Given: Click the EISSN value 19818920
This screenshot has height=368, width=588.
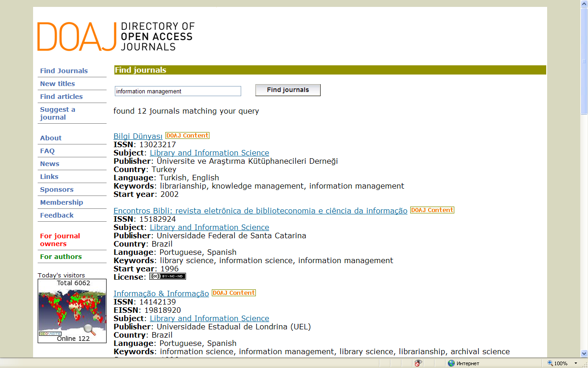Looking at the screenshot, I should pos(163,310).
